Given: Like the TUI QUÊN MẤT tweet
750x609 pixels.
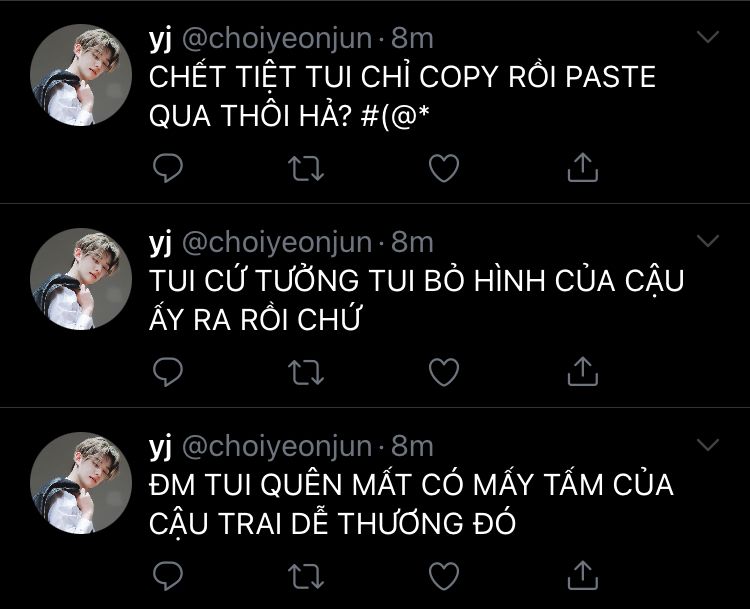Looking at the screenshot, I should (x=444, y=576).
